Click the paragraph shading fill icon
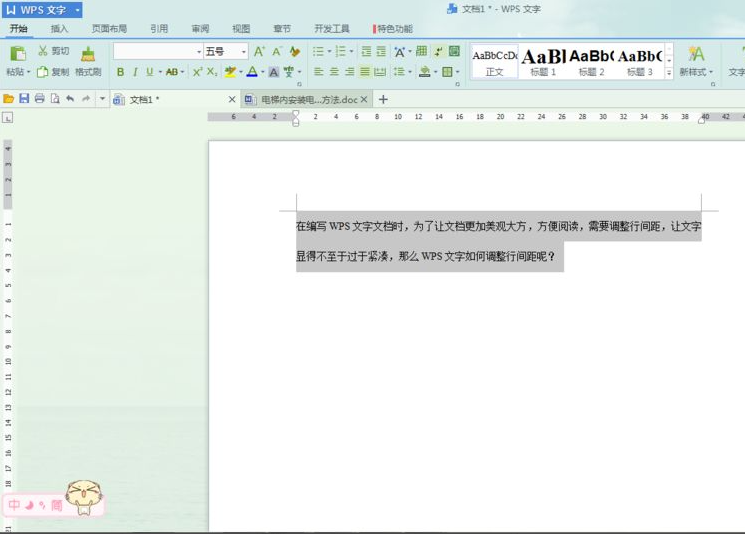The width and height of the screenshot is (745, 534). click(425, 72)
